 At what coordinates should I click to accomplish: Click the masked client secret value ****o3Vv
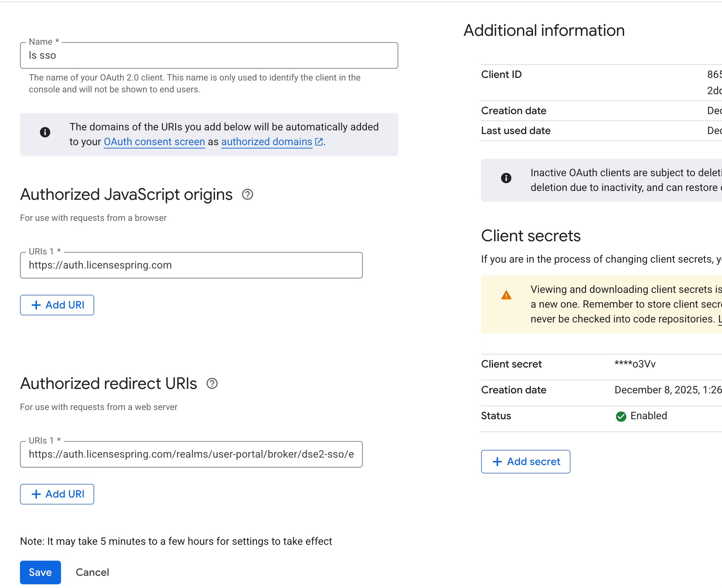coord(635,364)
